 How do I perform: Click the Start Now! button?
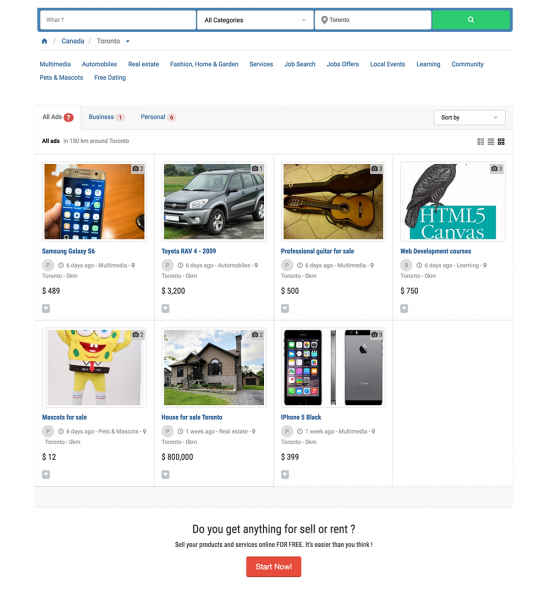pos(274,567)
